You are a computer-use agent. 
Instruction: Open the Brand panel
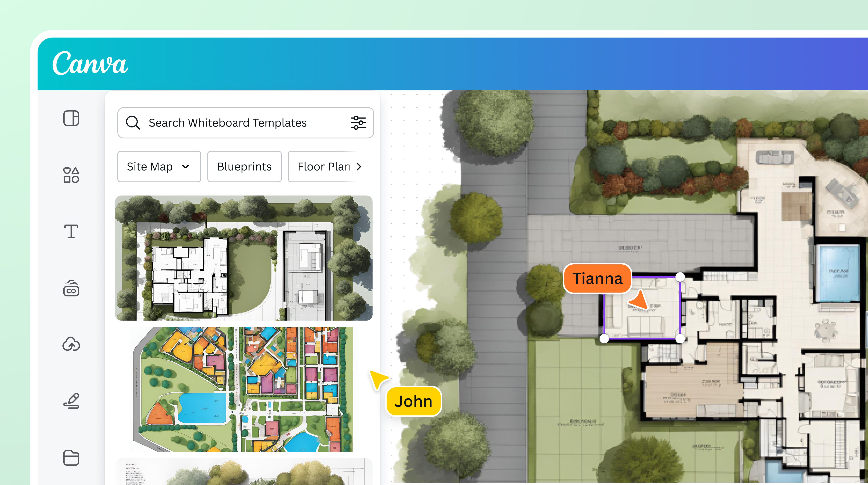pos(71,288)
